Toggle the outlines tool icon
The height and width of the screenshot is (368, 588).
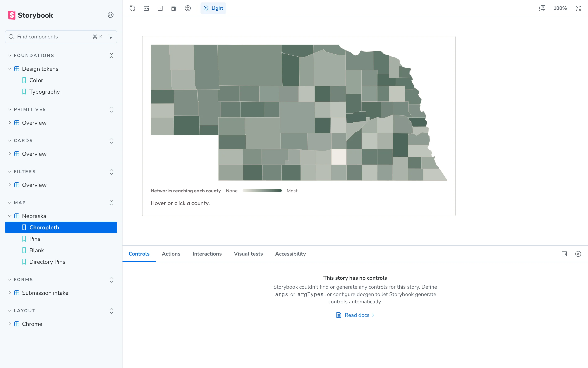click(160, 8)
